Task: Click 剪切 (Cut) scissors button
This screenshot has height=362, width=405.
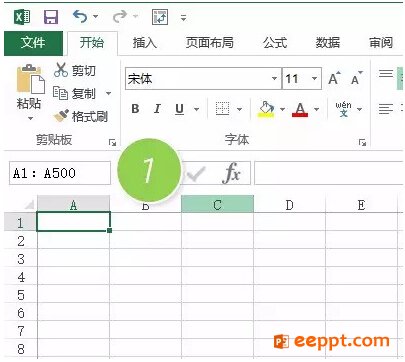Action: click(x=75, y=70)
